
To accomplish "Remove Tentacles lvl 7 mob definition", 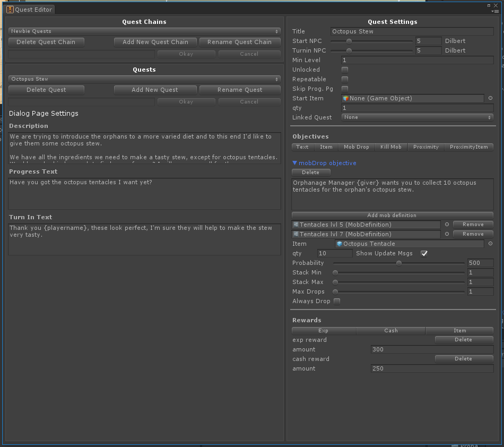I will pos(473,234).
